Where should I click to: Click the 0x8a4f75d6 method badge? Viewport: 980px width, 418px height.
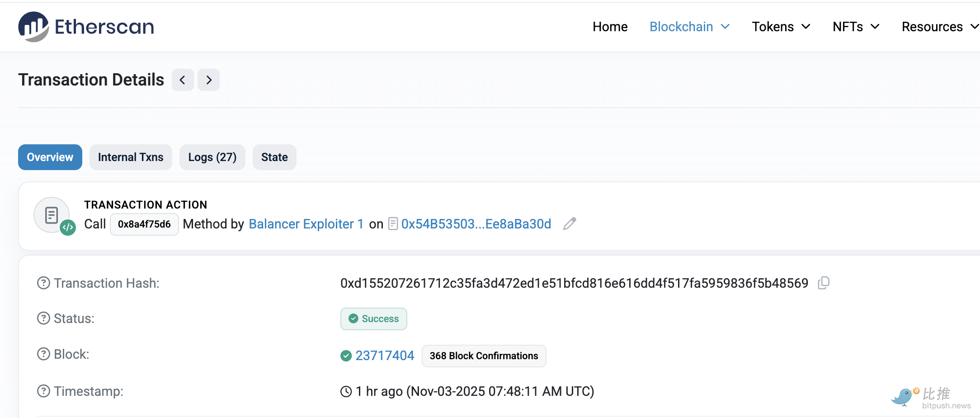point(144,224)
